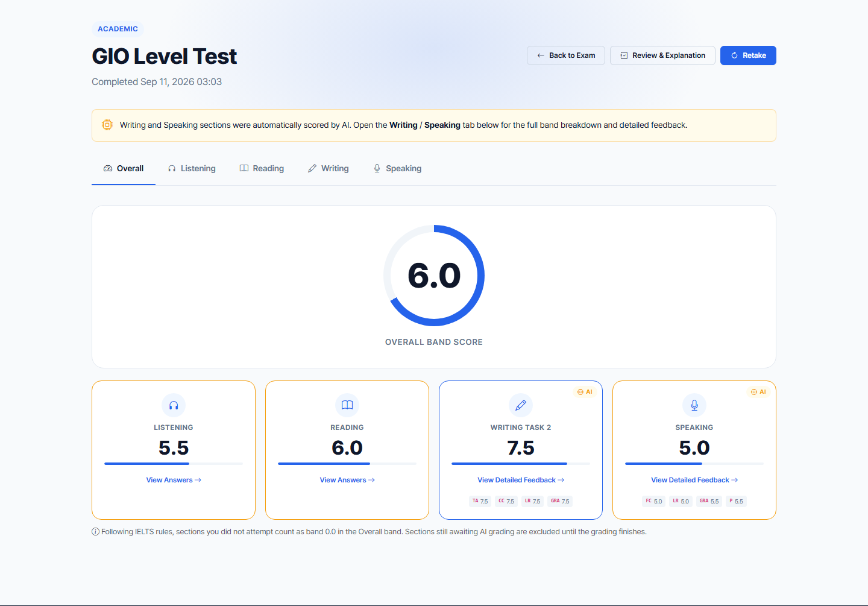Open the Listening tab
This screenshot has width=868, height=606.
point(192,169)
